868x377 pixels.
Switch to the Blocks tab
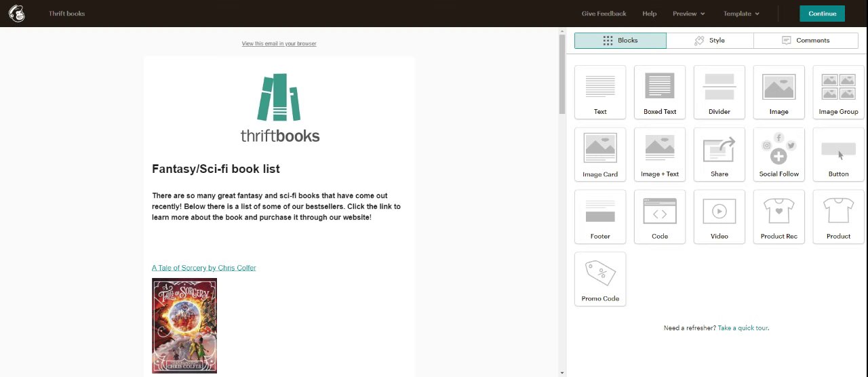pyautogui.click(x=620, y=41)
